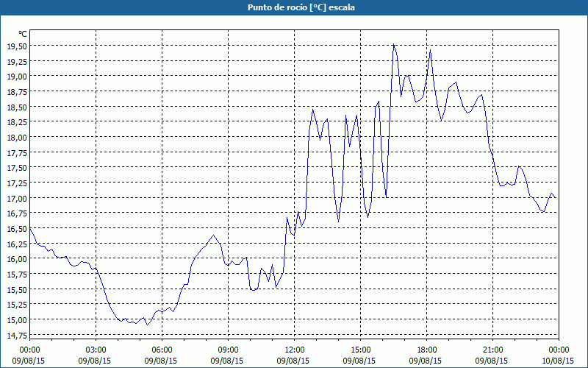The width and height of the screenshot is (588, 368).
Task: Click the °C unit label on the axis
Action: point(23,34)
